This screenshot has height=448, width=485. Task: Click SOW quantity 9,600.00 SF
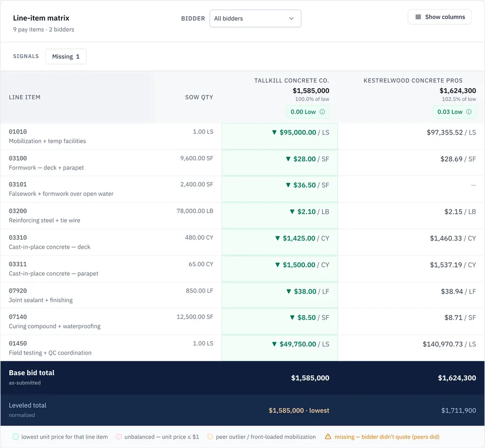197,158
